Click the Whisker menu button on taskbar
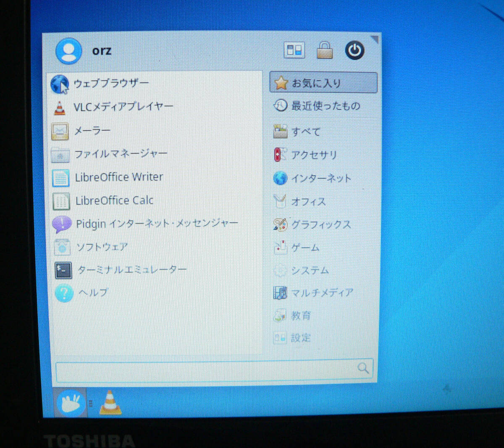The image size is (504, 448). coord(71,403)
